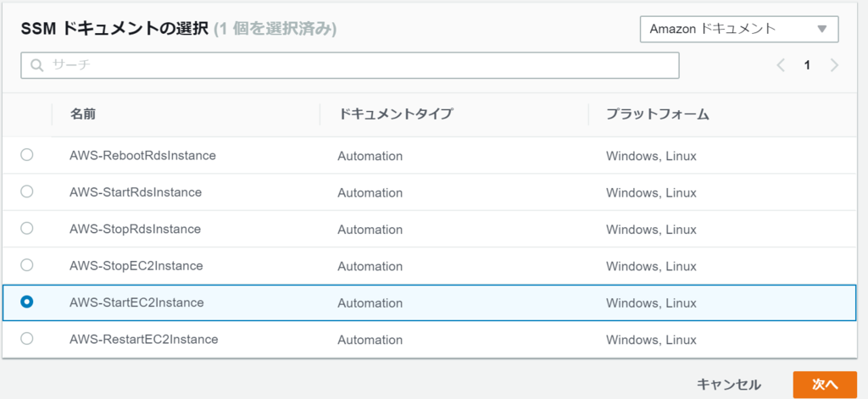Click Windows, Linux in AWS-StartRdsInstance row
The height and width of the screenshot is (399, 868).
click(x=651, y=193)
